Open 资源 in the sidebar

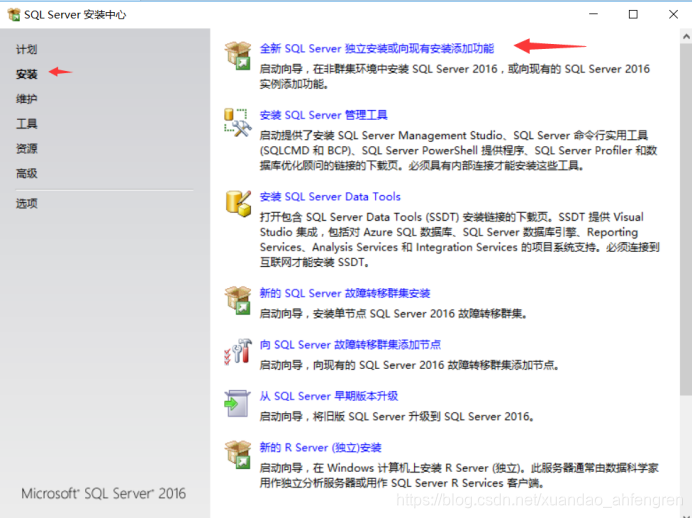[x=26, y=149]
